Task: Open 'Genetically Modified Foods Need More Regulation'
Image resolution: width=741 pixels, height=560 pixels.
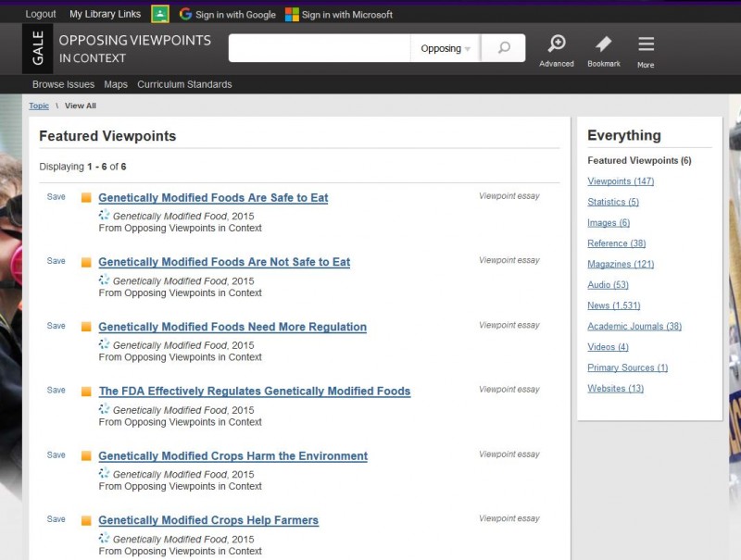Action: tap(232, 327)
